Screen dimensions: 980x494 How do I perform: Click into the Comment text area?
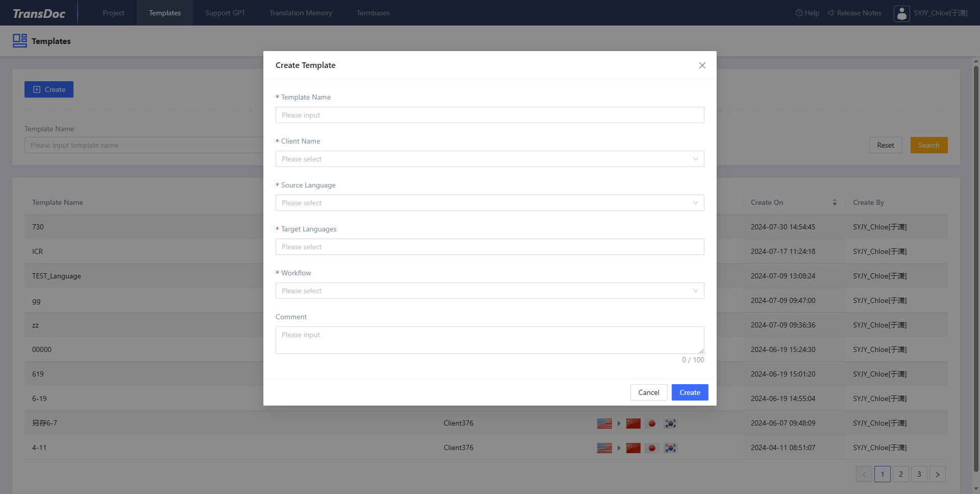coord(490,340)
